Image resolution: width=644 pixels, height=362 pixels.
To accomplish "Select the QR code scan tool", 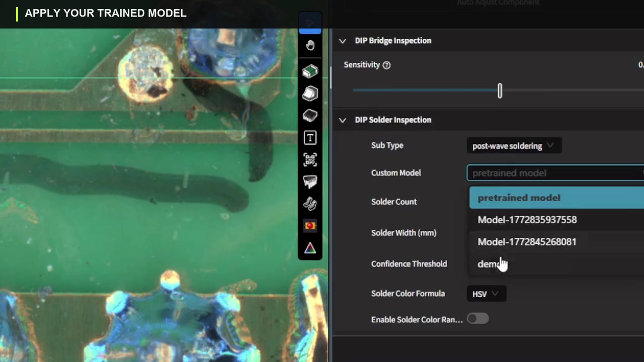I will [310, 160].
